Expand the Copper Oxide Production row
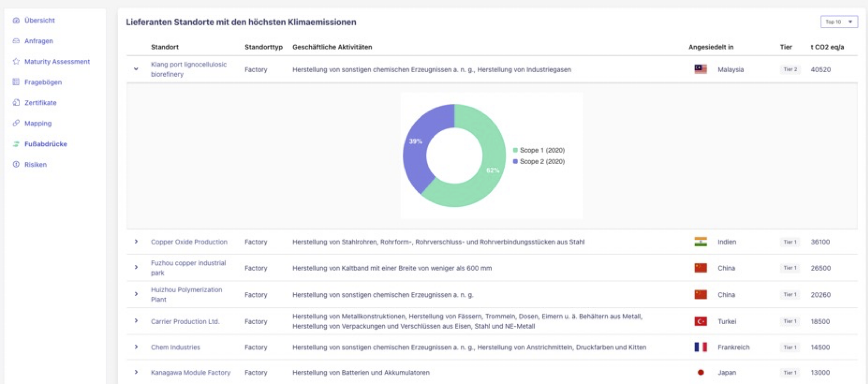Screen dimensions: 868x384 tap(136, 241)
